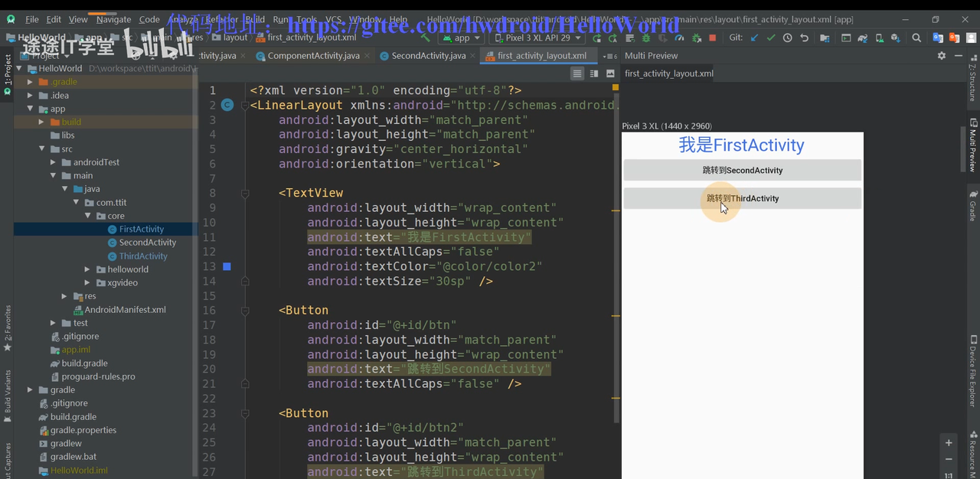This screenshot has height=479, width=980.
Task: Expand the xgvideo package
Action: [87, 282]
